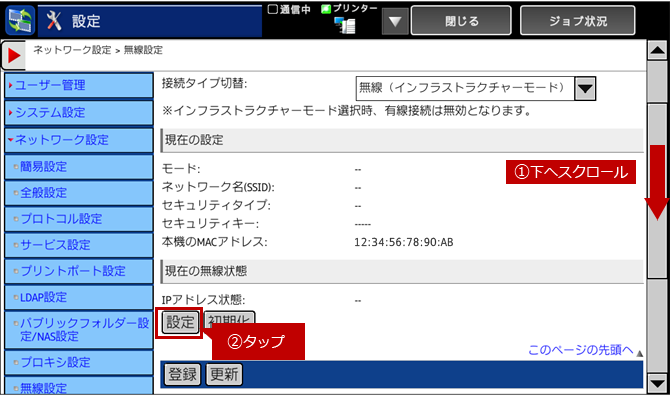Tap the red play arrow beside breadcrumb
The image size is (670, 396).
pyautogui.click(x=13, y=56)
